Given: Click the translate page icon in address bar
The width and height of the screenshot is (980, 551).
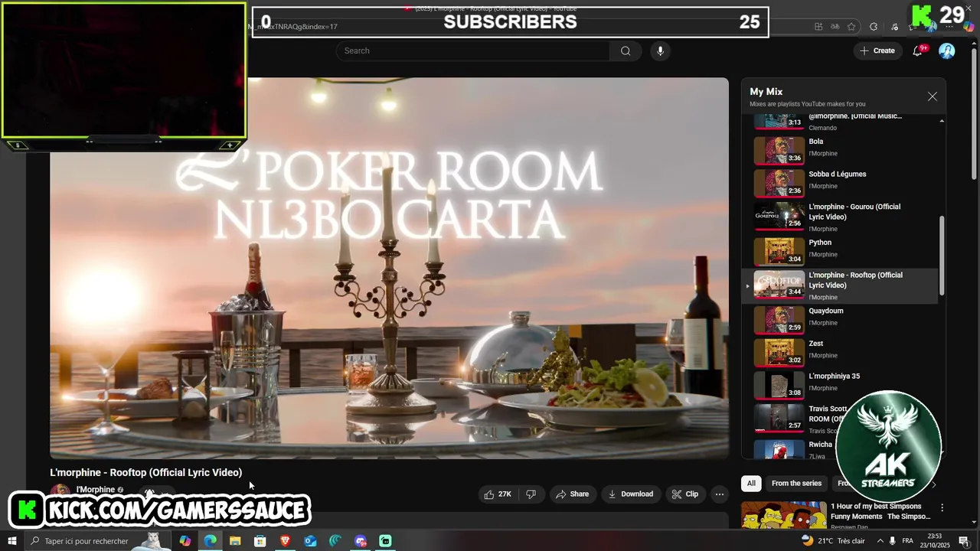Looking at the screenshot, I should [x=835, y=27].
